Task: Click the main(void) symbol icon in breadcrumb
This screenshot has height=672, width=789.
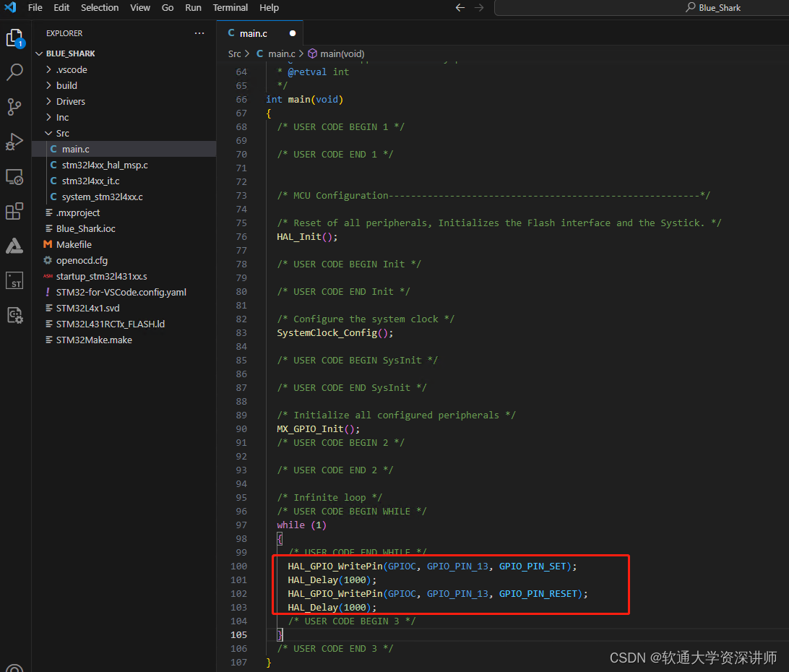Action: coord(312,53)
